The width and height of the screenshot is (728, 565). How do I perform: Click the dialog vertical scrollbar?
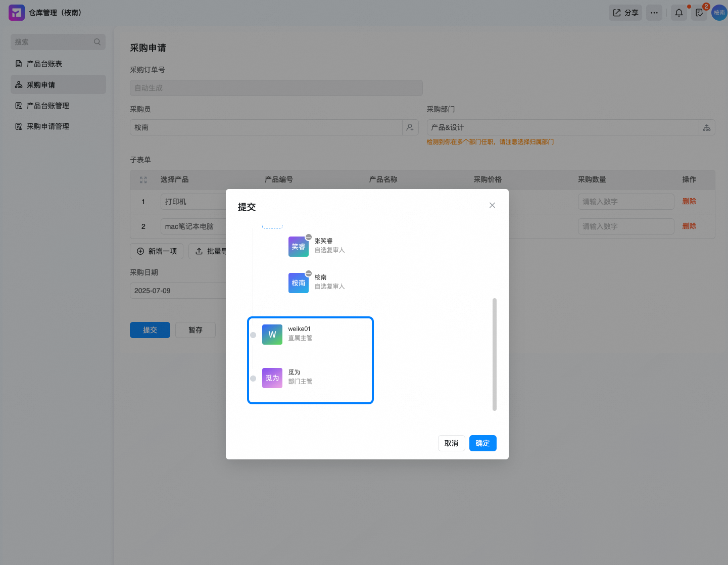coord(494,354)
